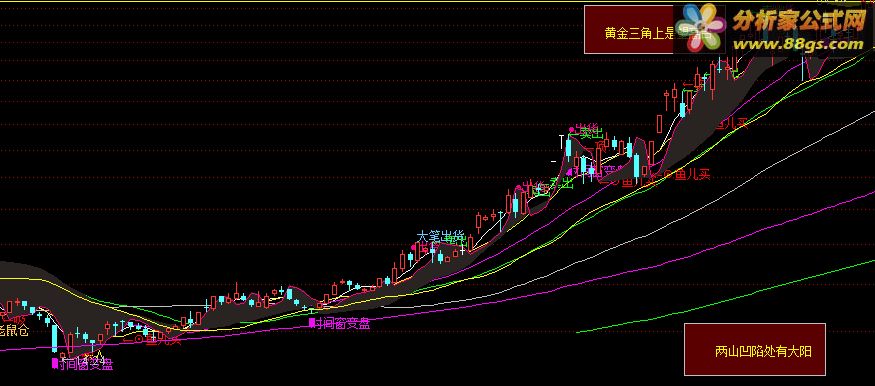Click the yellow '老鼠仓' signal label
The image size is (875, 386).
pyautogui.click(x=13, y=331)
